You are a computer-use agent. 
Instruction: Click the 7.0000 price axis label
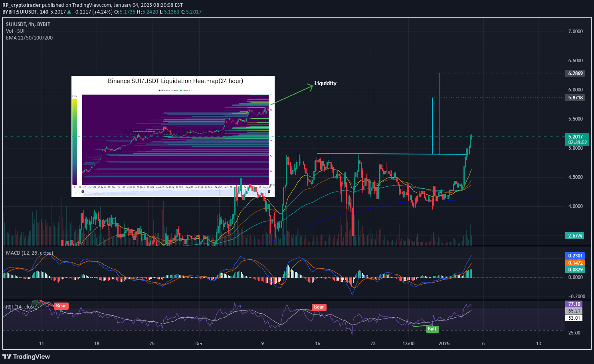point(575,31)
